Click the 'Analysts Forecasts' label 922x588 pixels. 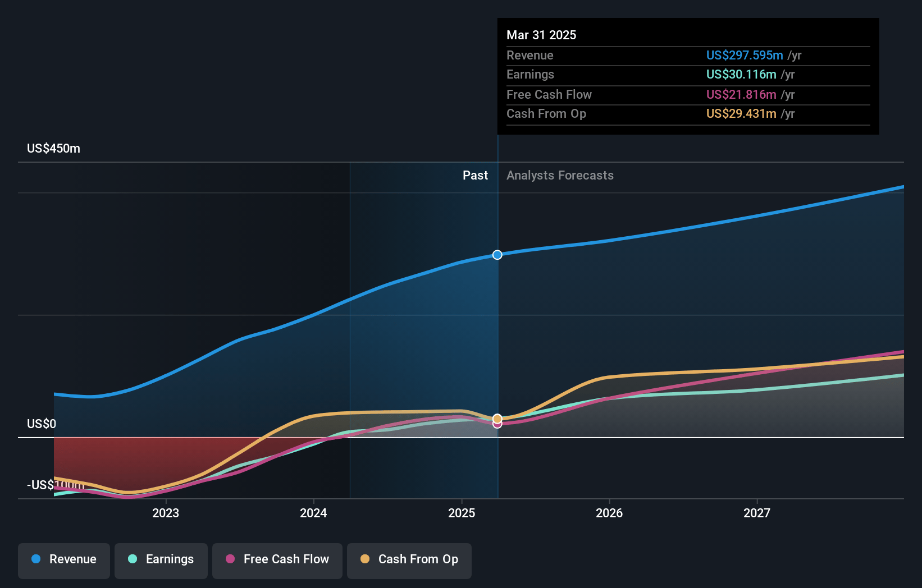(560, 176)
